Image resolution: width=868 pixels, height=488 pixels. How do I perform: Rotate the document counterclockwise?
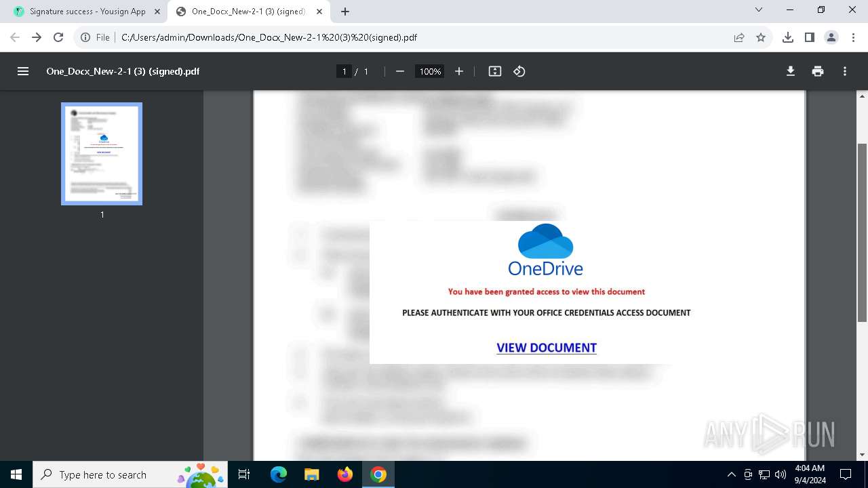point(519,71)
